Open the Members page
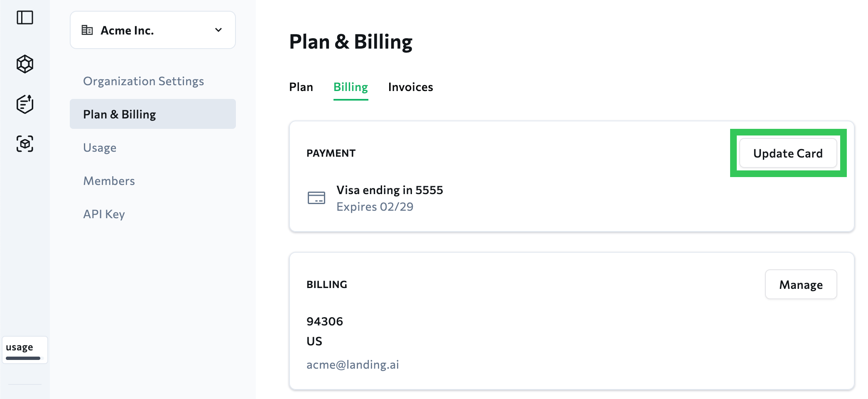The height and width of the screenshot is (399, 868). (x=109, y=181)
